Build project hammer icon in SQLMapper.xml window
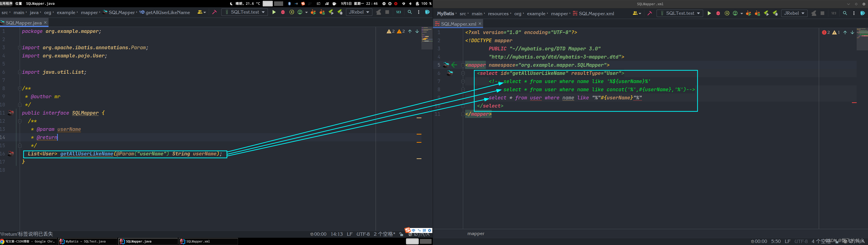The width and height of the screenshot is (868, 245). 650,13
